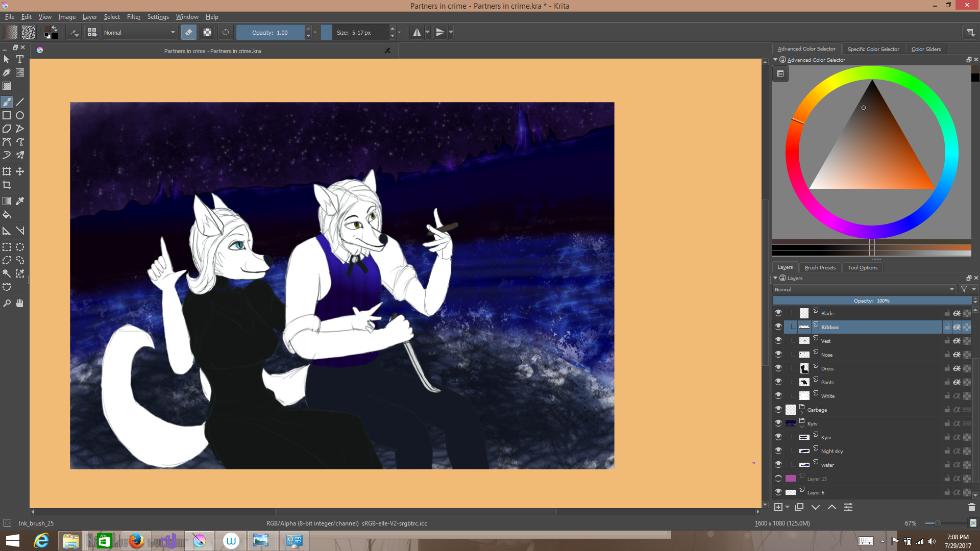
Task: Switch to Brush Presets tab
Action: tap(820, 267)
